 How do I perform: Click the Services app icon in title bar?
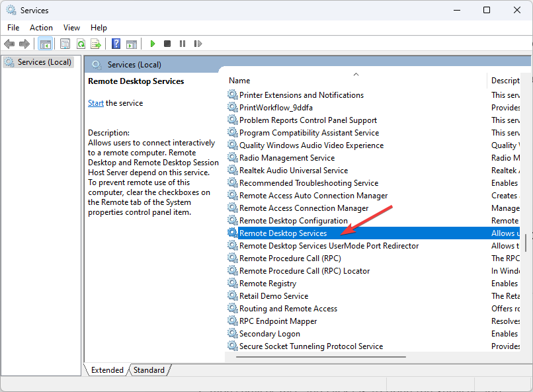click(11, 10)
